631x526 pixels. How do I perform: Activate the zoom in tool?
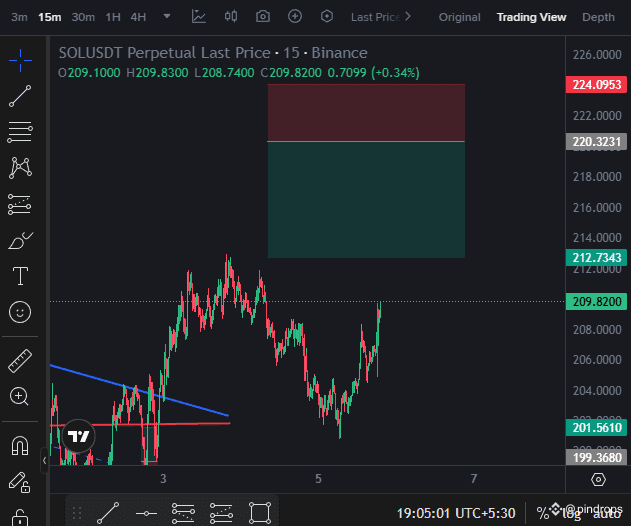tap(19, 396)
